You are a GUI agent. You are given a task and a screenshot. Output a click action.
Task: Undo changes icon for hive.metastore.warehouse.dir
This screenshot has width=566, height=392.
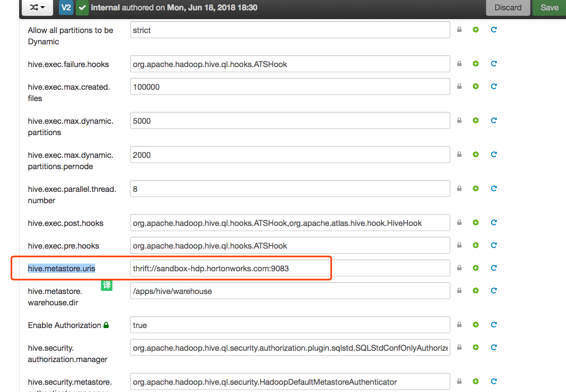[x=494, y=291]
